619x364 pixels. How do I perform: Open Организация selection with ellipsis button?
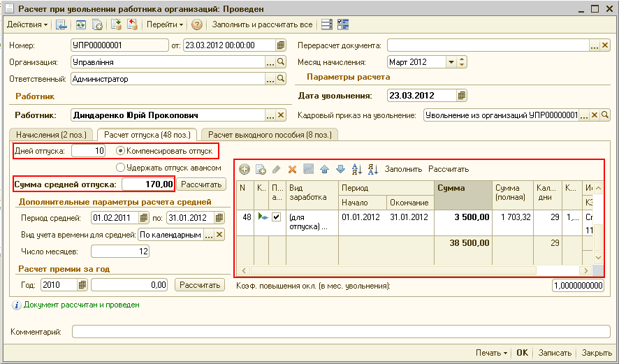pos(270,62)
